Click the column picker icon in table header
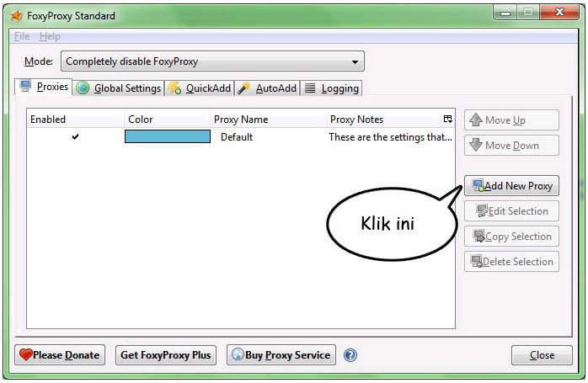This screenshot has width=588, height=383. click(x=448, y=120)
